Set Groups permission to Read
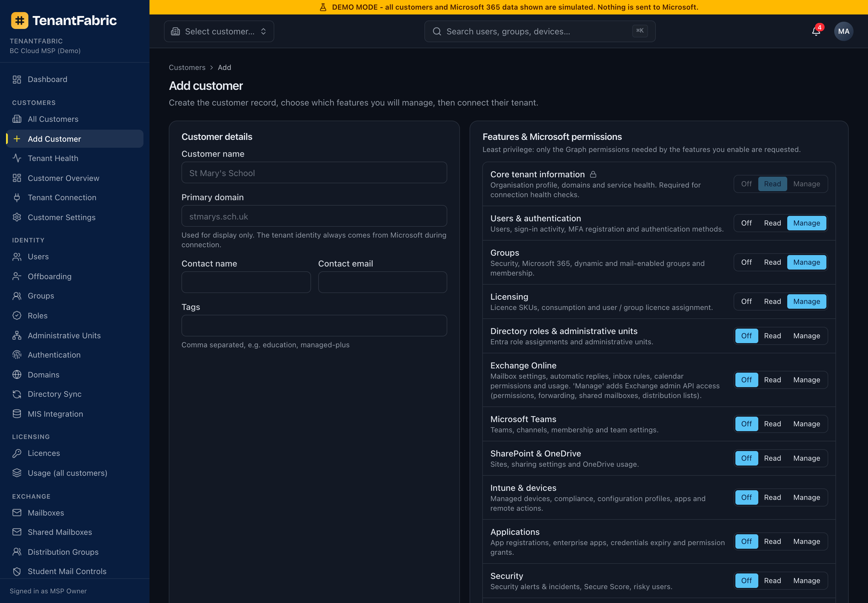Viewport: 868px width, 603px height. pos(772,262)
